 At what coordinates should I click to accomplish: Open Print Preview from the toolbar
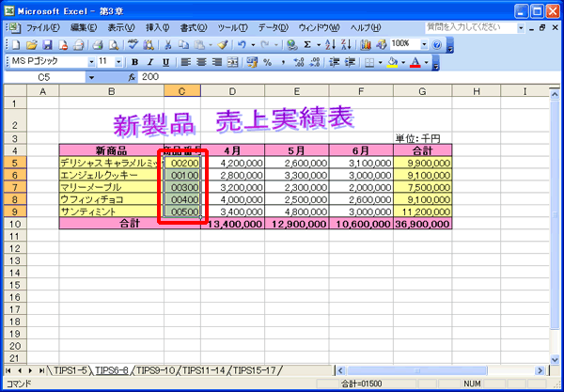pyautogui.click(x=114, y=44)
